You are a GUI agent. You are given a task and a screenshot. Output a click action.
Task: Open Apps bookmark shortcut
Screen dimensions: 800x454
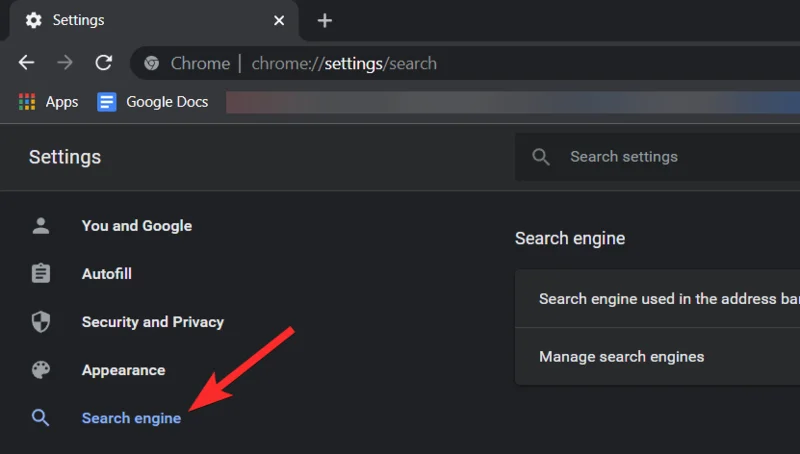click(48, 102)
